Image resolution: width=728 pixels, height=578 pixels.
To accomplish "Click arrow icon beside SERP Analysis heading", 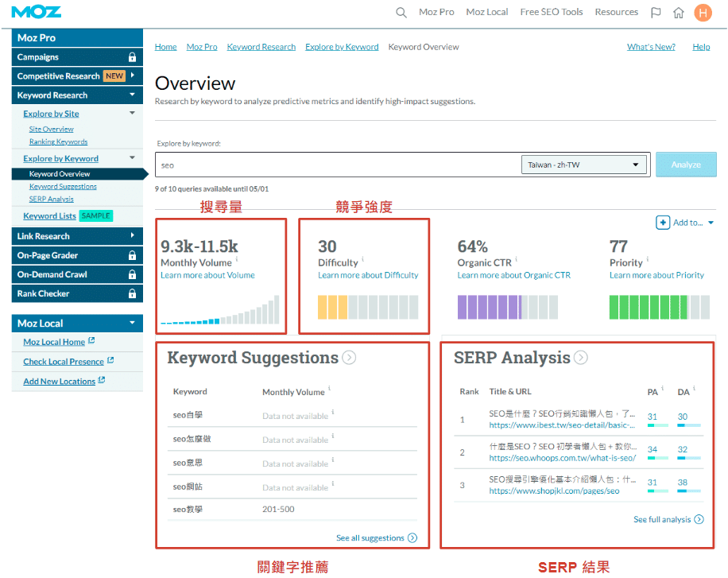I will (x=581, y=358).
